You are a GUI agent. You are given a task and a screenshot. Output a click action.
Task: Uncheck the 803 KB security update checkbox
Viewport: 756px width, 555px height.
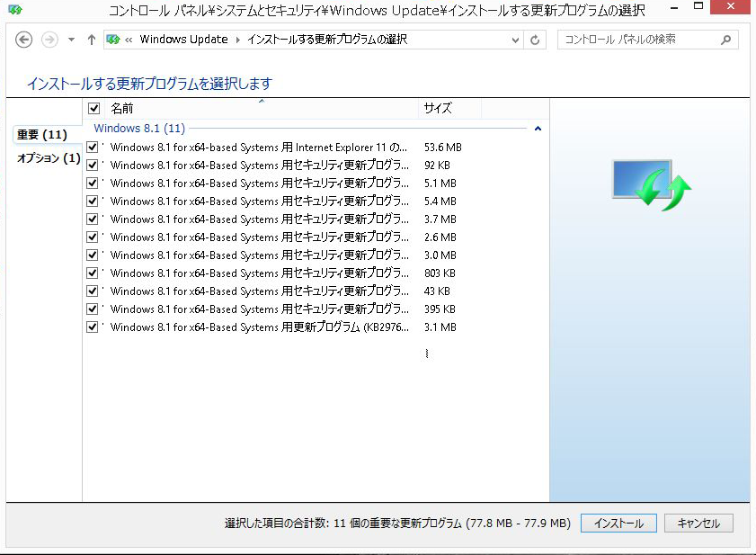(92, 273)
